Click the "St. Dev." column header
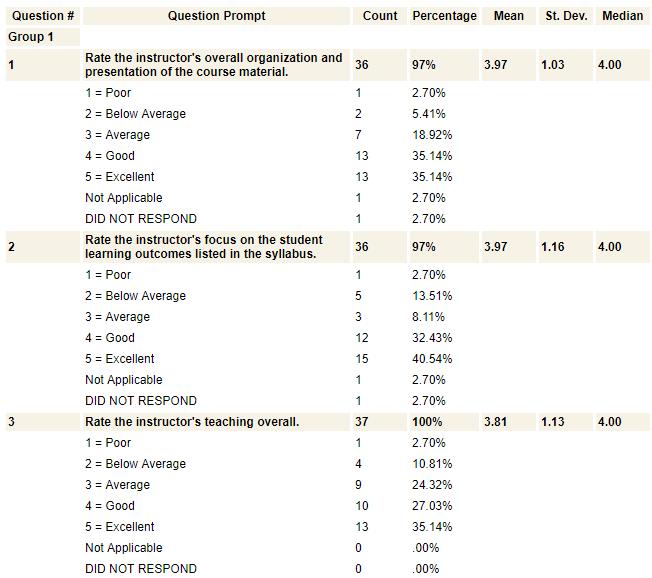Screen dimensions: 652x578 (566, 16)
